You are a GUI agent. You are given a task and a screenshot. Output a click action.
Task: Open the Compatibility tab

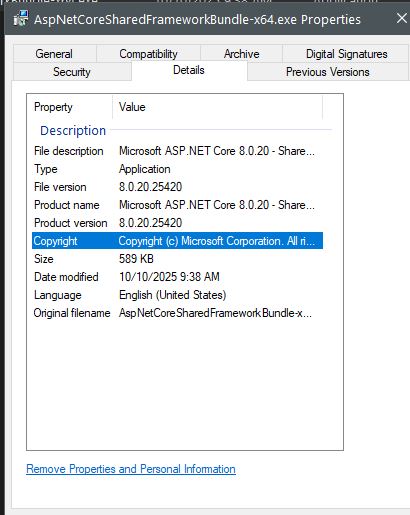click(148, 54)
